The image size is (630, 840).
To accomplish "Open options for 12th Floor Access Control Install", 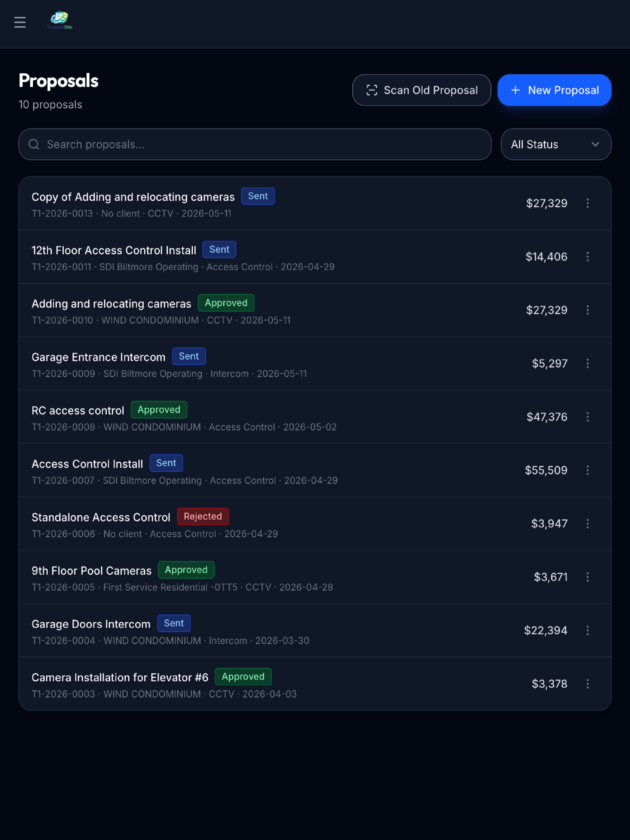I will click(x=588, y=257).
